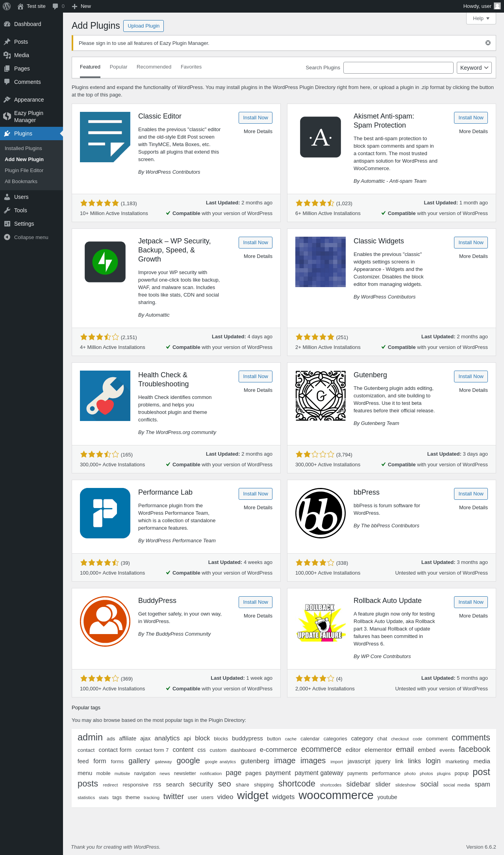This screenshot has height=855, width=504.
Task: Click the facebook popular tag
Action: (474, 749)
